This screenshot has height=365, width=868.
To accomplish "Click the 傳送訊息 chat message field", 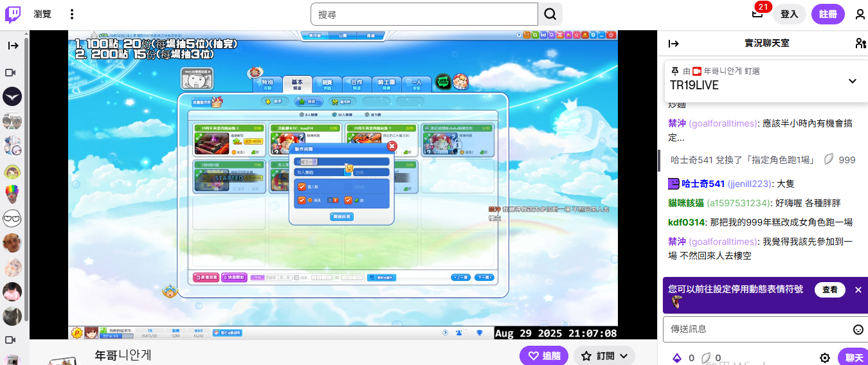I will (755, 329).
